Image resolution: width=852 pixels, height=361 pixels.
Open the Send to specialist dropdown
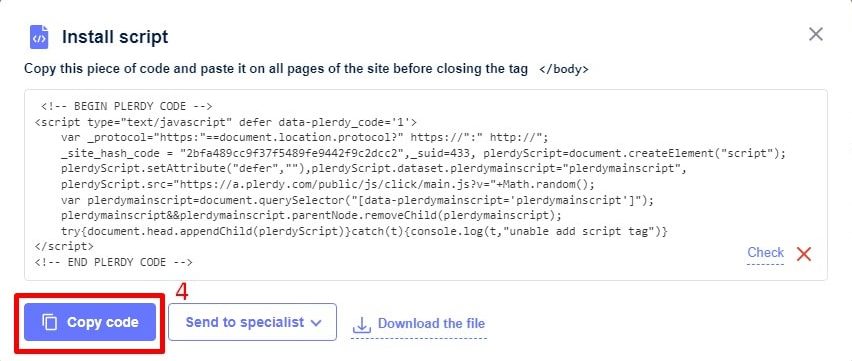point(252,322)
